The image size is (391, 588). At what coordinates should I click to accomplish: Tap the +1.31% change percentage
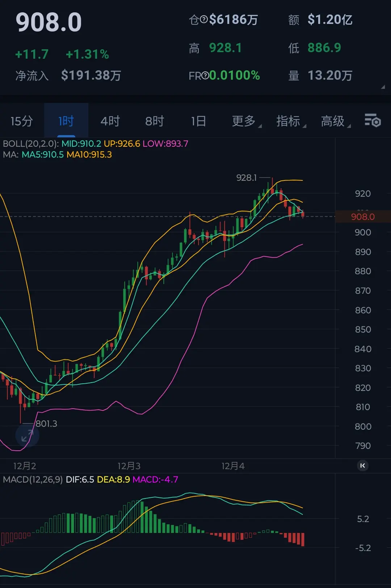point(87,54)
